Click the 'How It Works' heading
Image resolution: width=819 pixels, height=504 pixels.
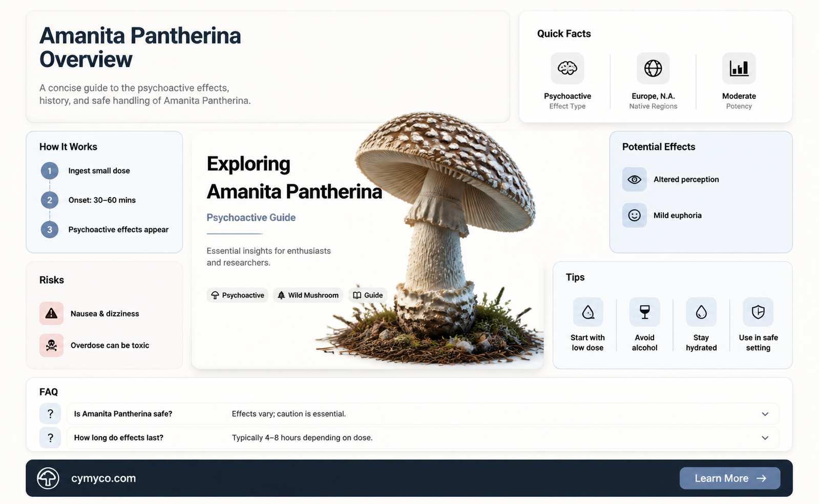tap(68, 147)
